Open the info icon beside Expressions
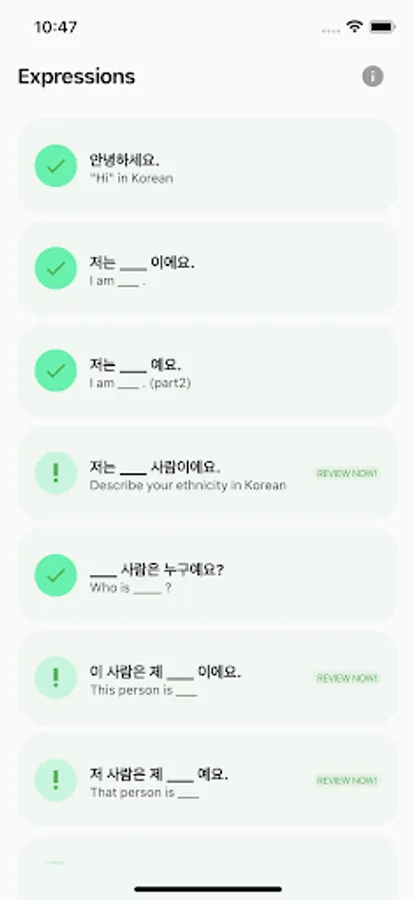 (373, 76)
